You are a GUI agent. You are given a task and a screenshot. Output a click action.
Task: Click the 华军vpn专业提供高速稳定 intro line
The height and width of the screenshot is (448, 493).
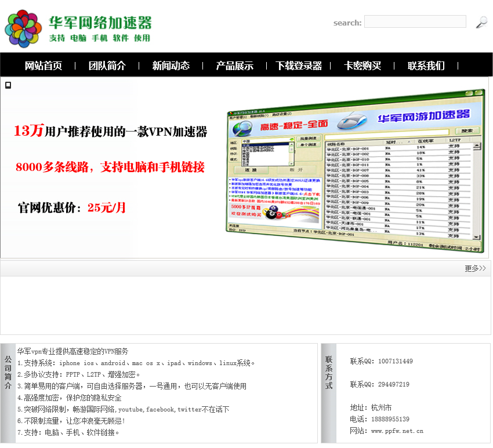[72, 352]
